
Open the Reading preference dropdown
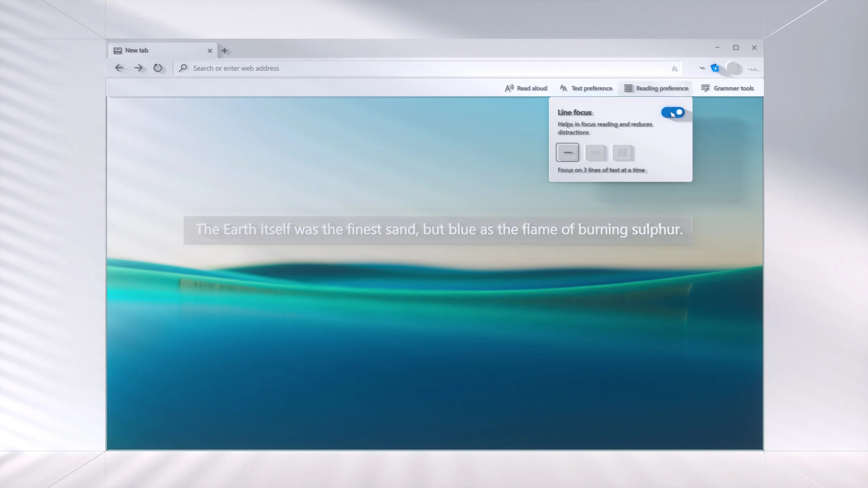pos(656,88)
